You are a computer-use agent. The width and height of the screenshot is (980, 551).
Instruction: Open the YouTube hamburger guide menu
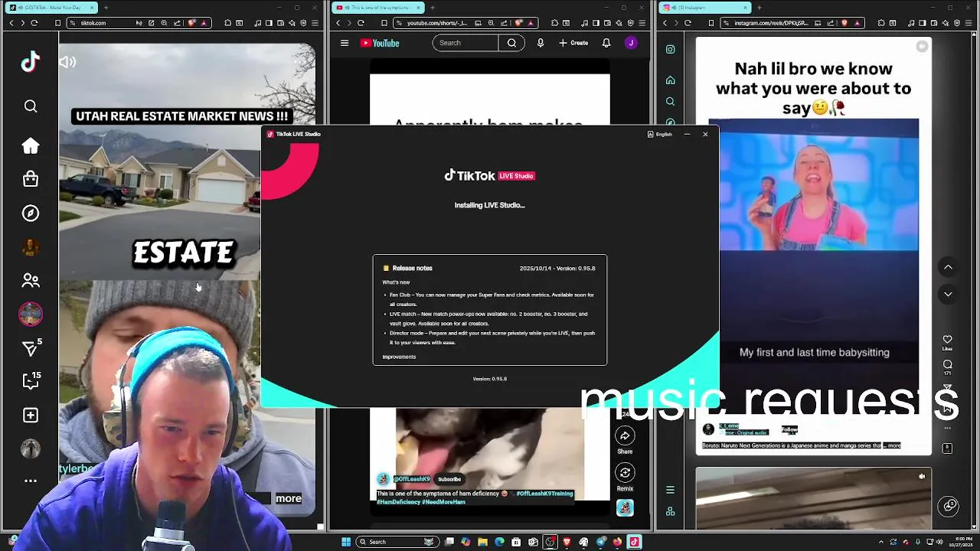tap(345, 43)
